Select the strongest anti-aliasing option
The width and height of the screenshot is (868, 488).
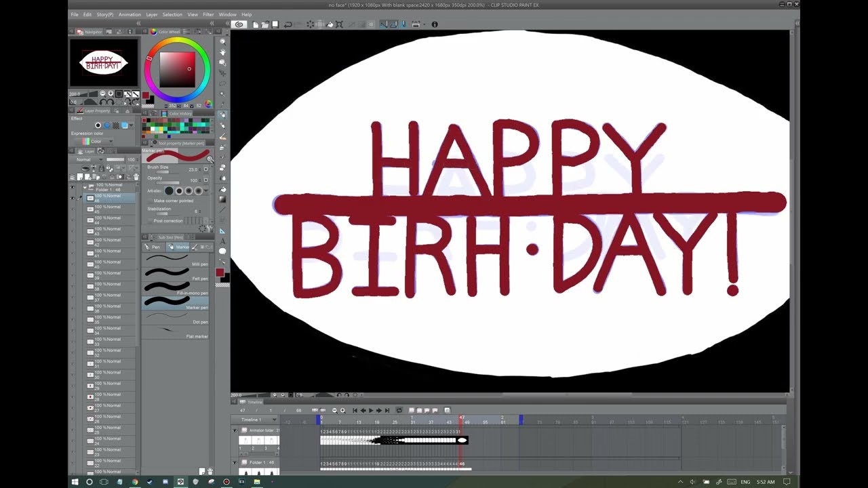click(x=199, y=191)
